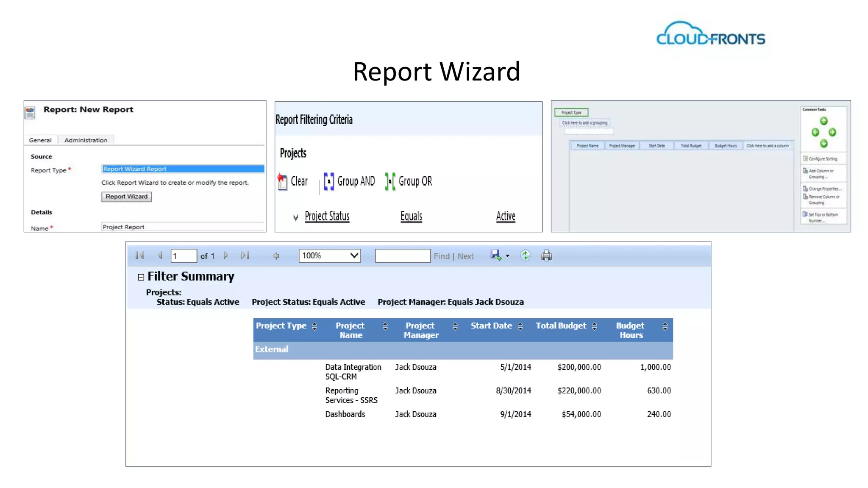Select Start Date column in layout designer
This screenshot has width=868, height=488.
tap(657, 146)
